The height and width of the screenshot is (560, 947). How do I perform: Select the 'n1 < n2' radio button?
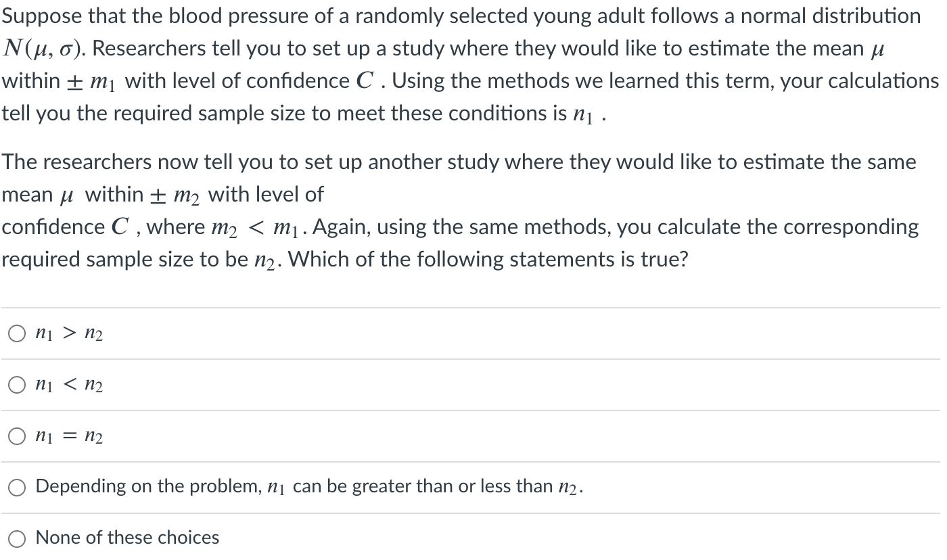coord(17,385)
